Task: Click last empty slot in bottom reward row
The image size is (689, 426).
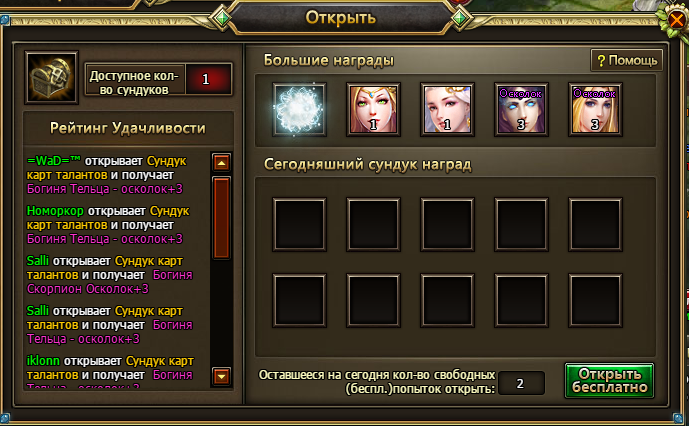Action: click(x=595, y=301)
